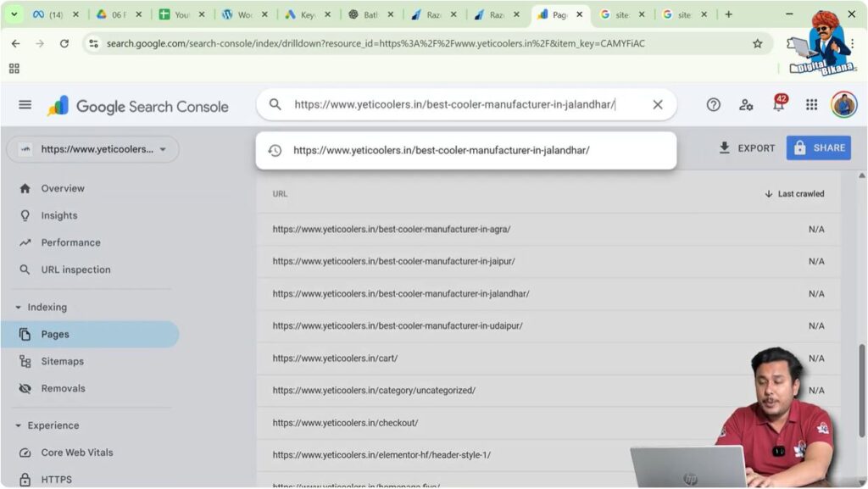Collapse the Indexing section

41,307
